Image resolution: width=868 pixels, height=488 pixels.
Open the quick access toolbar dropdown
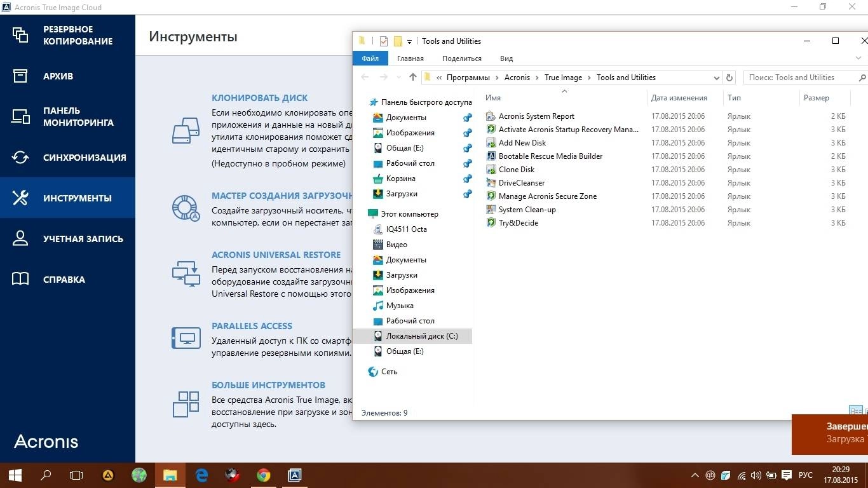(x=409, y=41)
